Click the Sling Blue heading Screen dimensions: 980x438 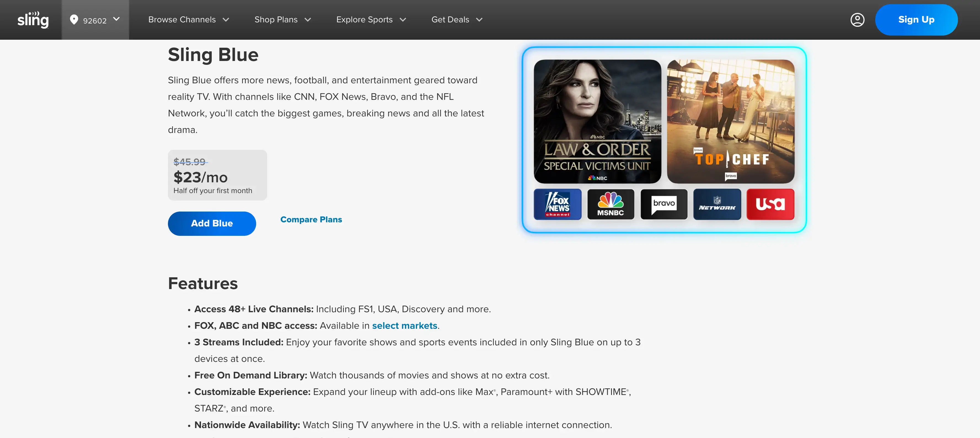coord(213,54)
